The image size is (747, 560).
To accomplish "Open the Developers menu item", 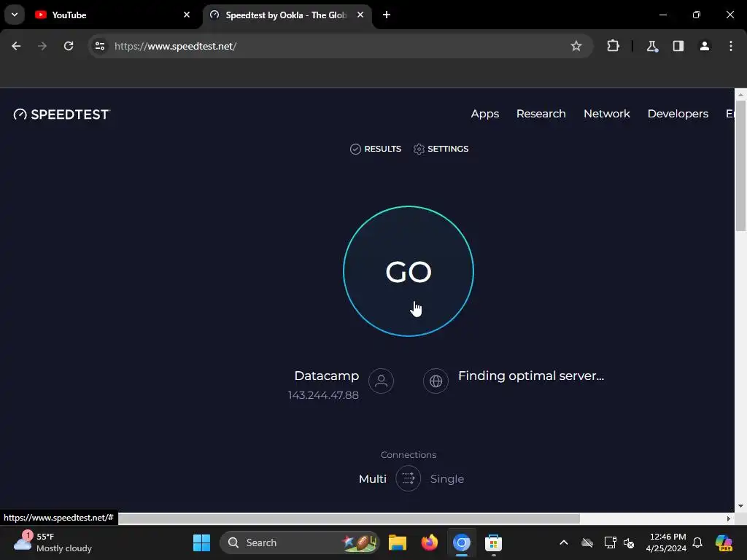I will (x=678, y=114).
